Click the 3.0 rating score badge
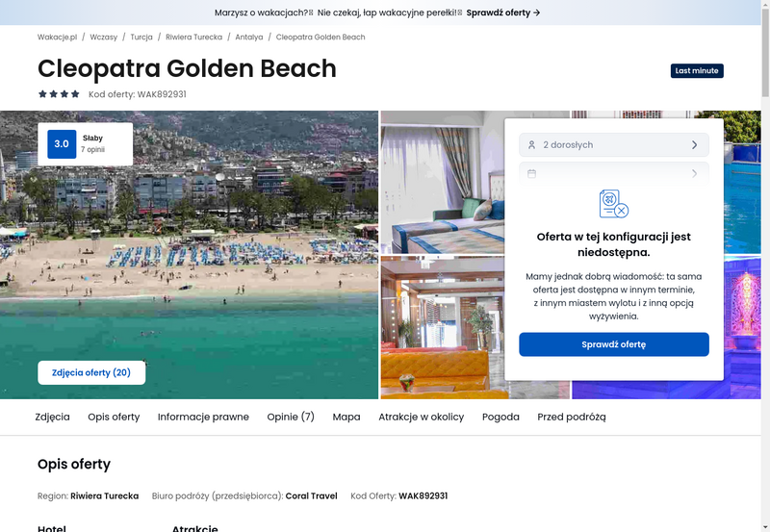 coord(62,144)
